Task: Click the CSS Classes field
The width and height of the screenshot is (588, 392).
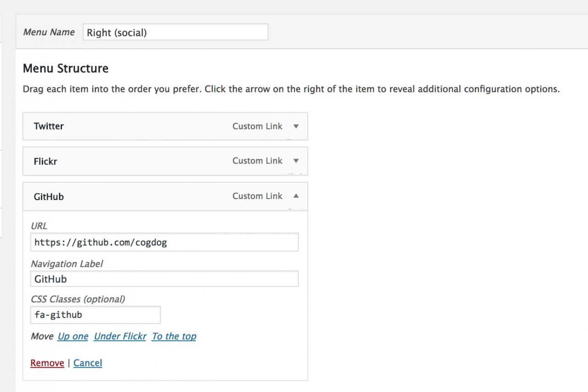Action: coord(95,314)
